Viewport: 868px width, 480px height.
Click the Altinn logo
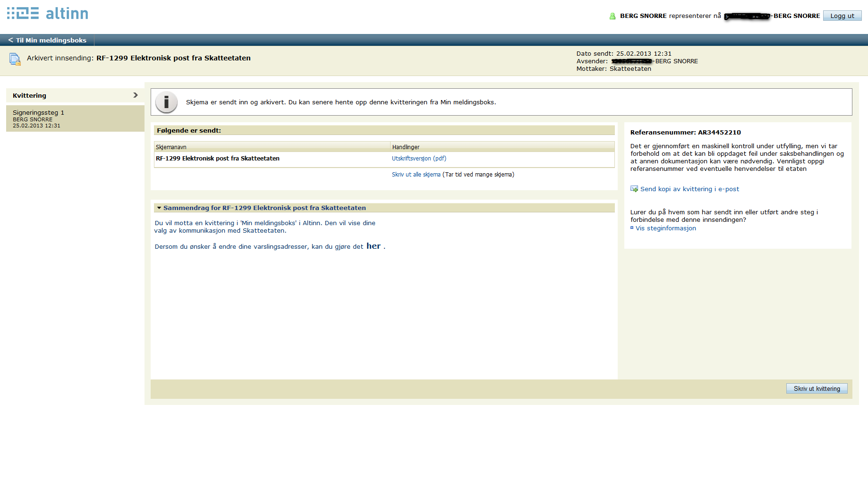pos(48,13)
